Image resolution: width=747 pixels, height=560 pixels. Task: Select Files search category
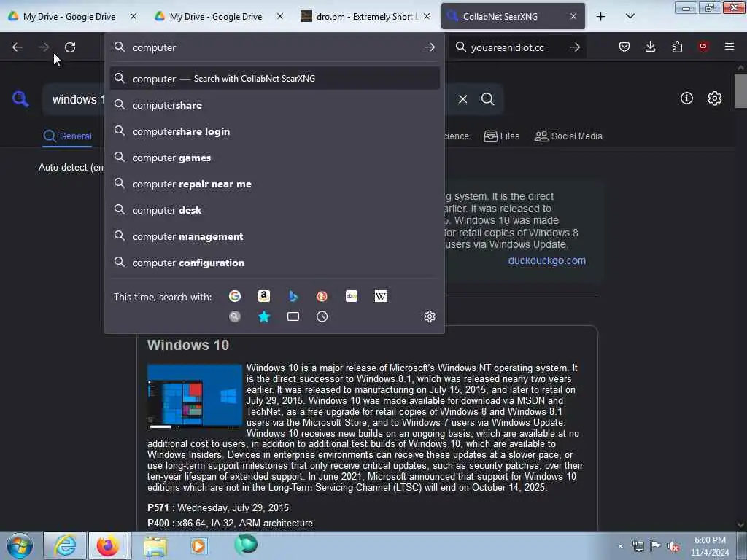click(x=502, y=136)
